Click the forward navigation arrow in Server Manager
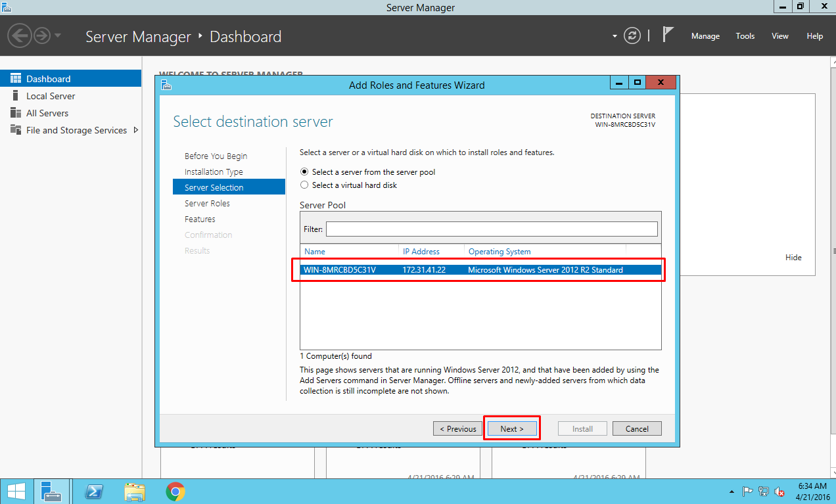836x504 pixels. coord(41,35)
